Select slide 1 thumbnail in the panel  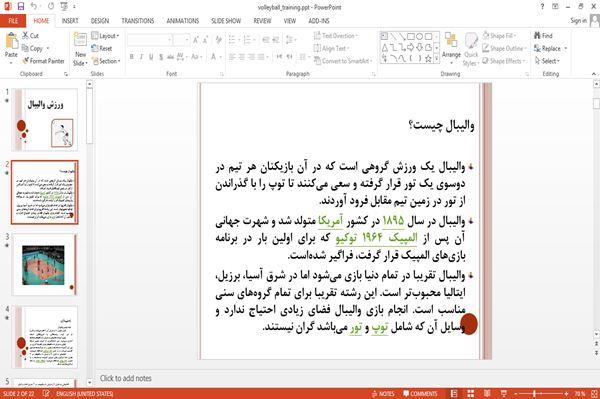(45, 119)
